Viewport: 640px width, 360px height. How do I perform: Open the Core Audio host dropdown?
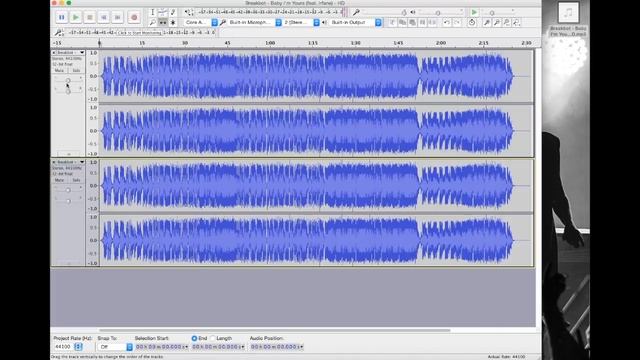tap(200, 22)
